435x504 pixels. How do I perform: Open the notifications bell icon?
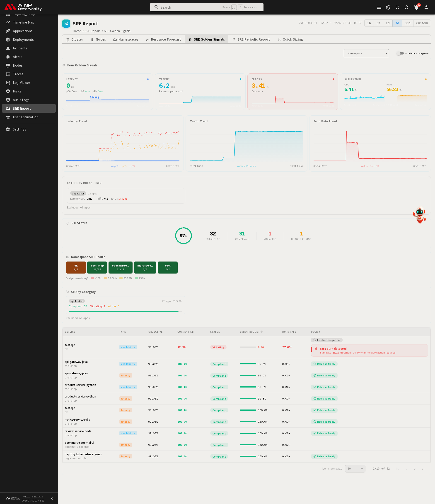pyautogui.click(x=416, y=7)
